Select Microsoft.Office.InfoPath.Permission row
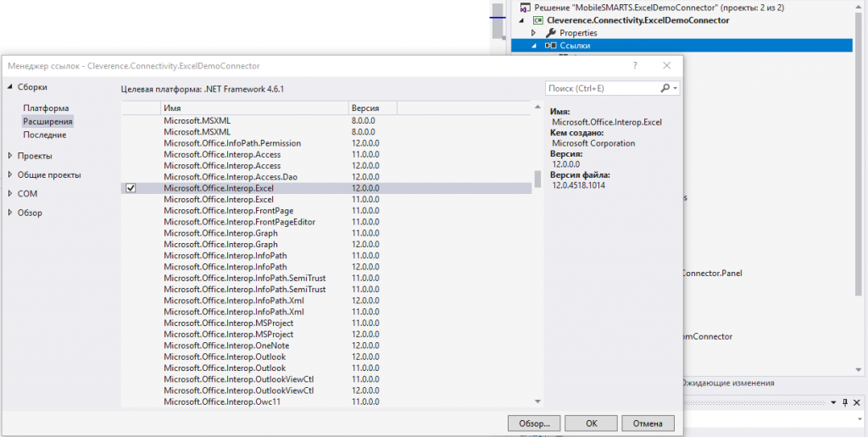This screenshot has width=868, height=437. pos(326,143)
